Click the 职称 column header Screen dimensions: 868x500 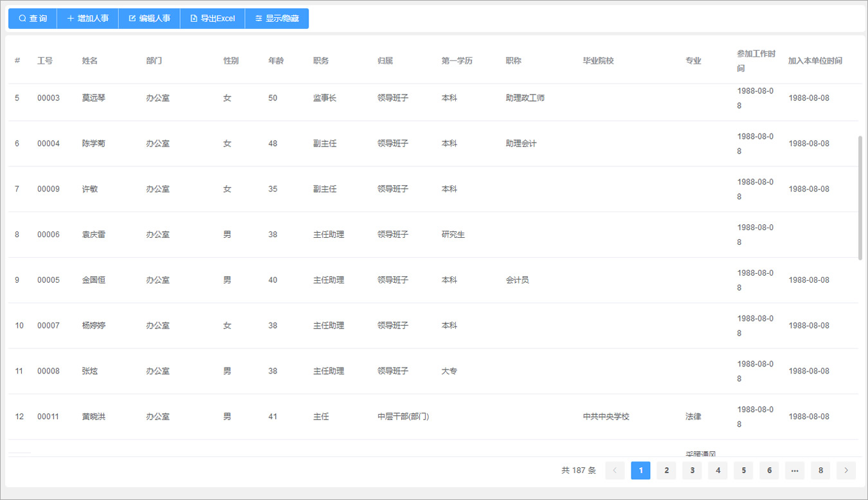click(x=514, y=60)
